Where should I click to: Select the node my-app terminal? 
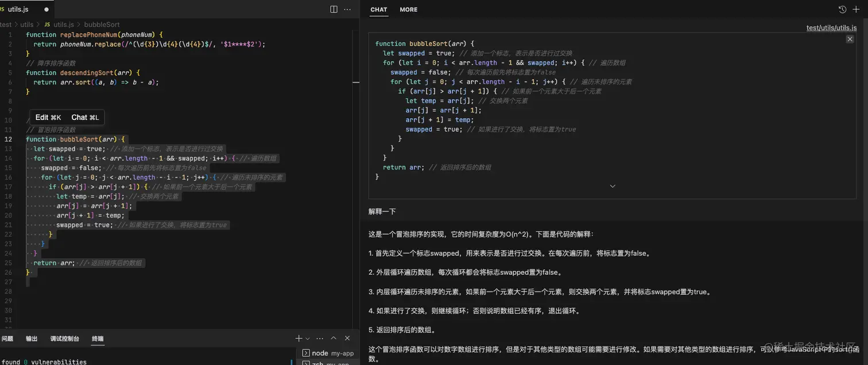(x=328, y=354)
